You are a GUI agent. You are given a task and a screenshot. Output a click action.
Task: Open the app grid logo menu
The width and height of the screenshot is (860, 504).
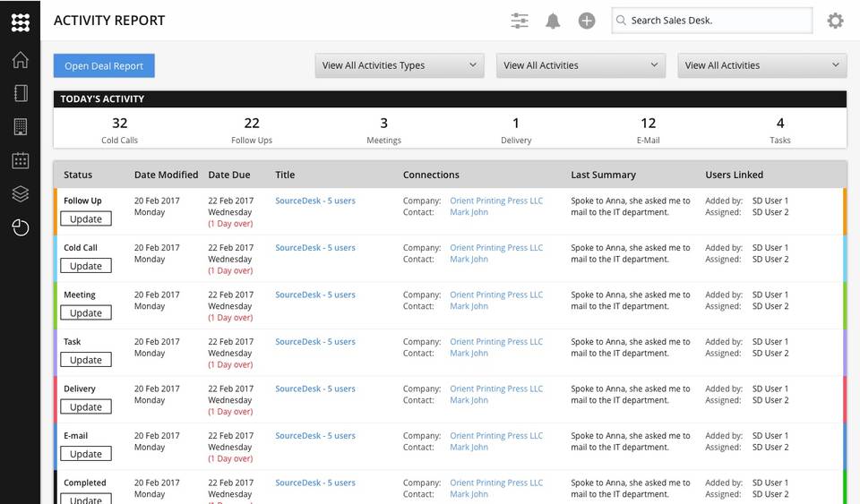tap(21, 21)
